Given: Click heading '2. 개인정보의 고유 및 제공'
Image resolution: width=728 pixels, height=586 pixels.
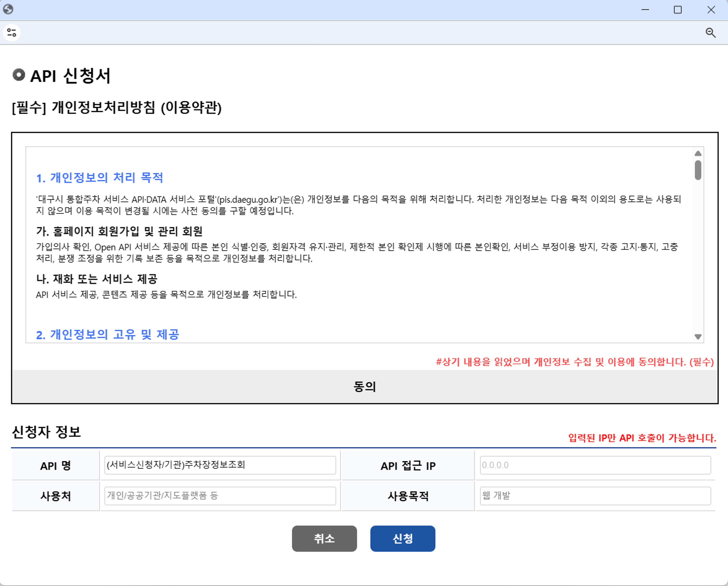Looking at the screenshot, I should (x=108, y=334).
